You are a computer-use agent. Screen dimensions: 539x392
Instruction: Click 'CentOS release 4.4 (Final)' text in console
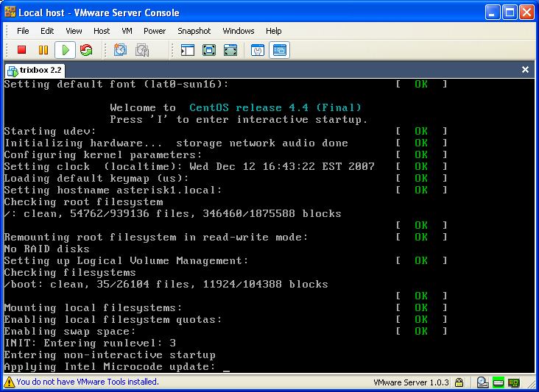[275, 108]
